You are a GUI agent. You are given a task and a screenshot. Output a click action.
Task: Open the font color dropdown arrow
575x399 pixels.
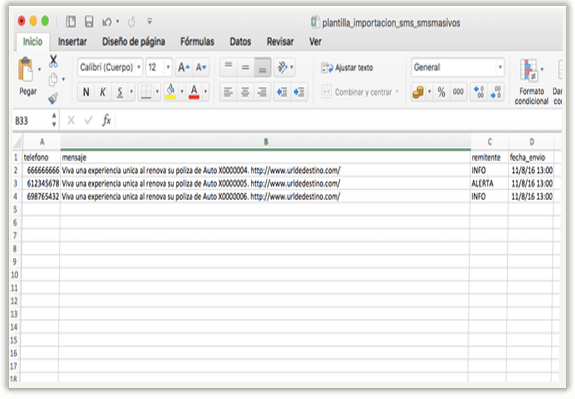(x=205, y=92)
